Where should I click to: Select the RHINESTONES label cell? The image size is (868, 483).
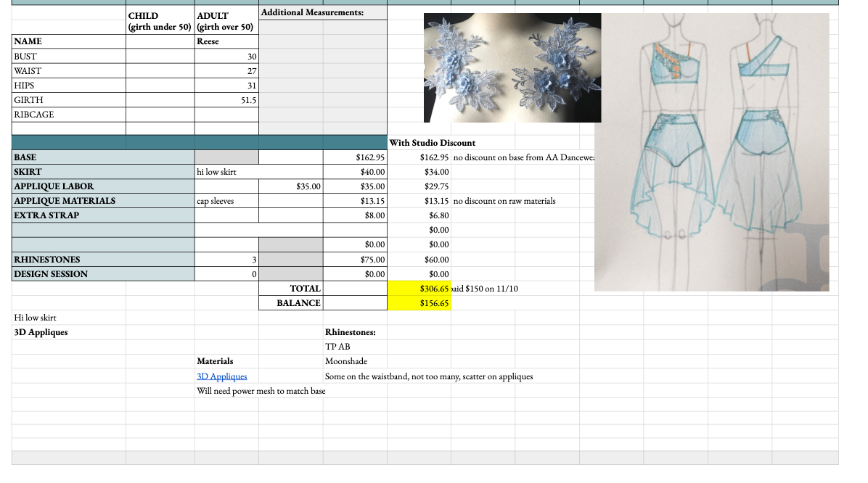[103, 260]
